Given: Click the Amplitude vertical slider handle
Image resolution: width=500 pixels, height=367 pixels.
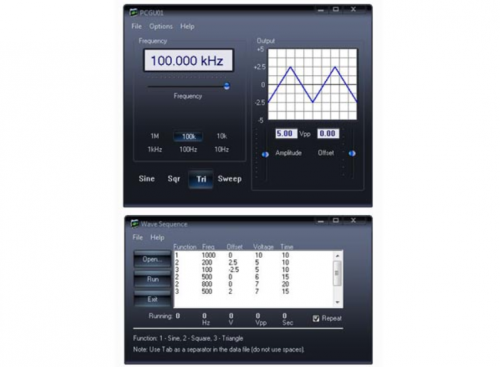Looking at the screenshot, I should [x=265, y=154].
